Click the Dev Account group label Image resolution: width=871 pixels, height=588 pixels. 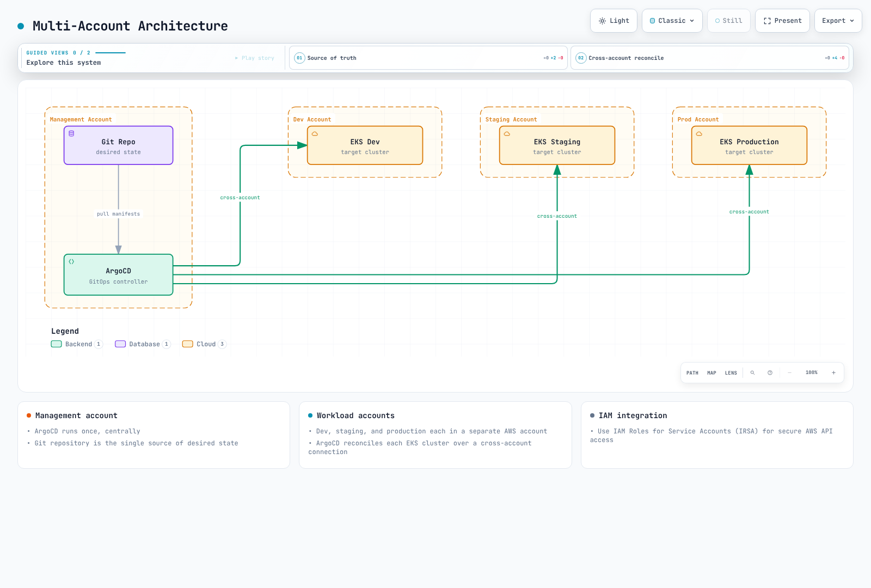pos(312,120)
